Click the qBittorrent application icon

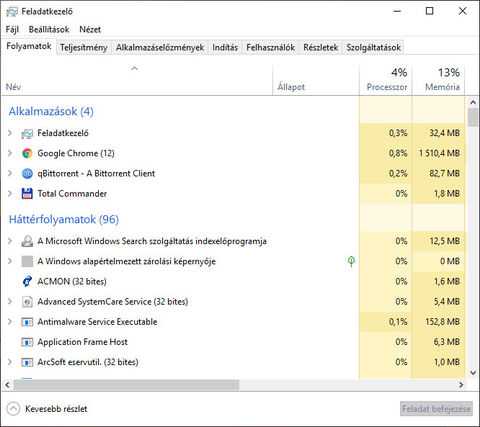27,173
